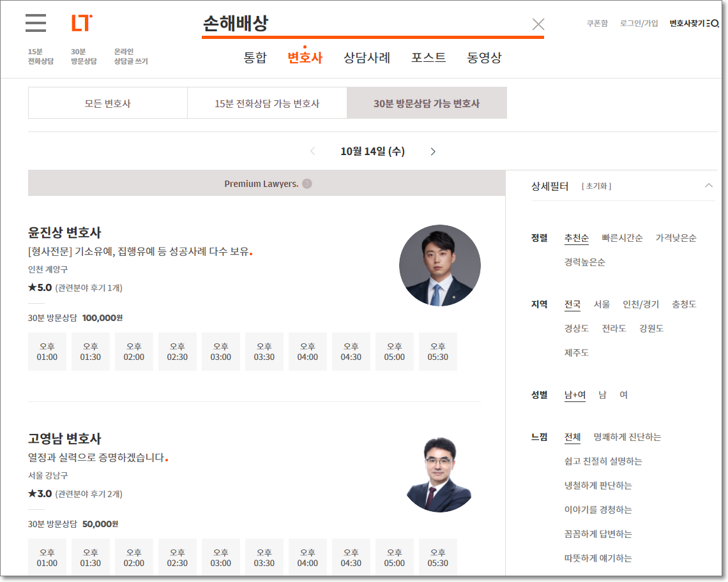Select 따뜻하게 얘기하는 filter
The width and height of the screenshot is (728, 582).
point(598,558)
